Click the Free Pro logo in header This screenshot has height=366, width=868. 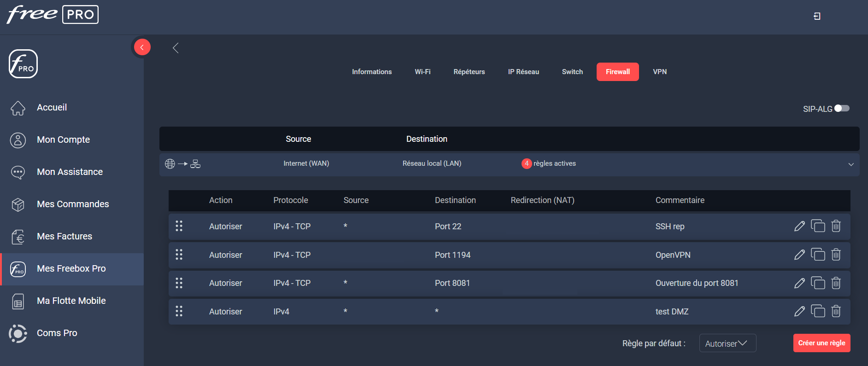53,15
